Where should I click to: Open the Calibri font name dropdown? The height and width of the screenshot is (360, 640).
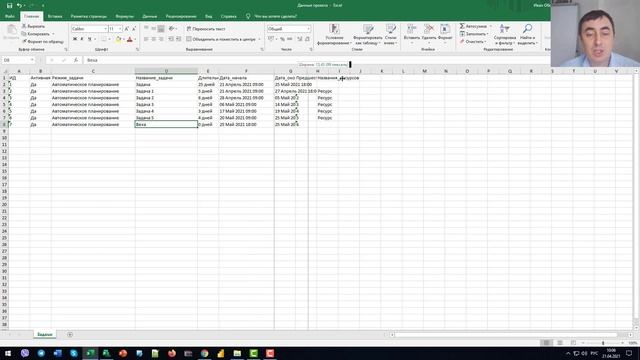(105, 29)
